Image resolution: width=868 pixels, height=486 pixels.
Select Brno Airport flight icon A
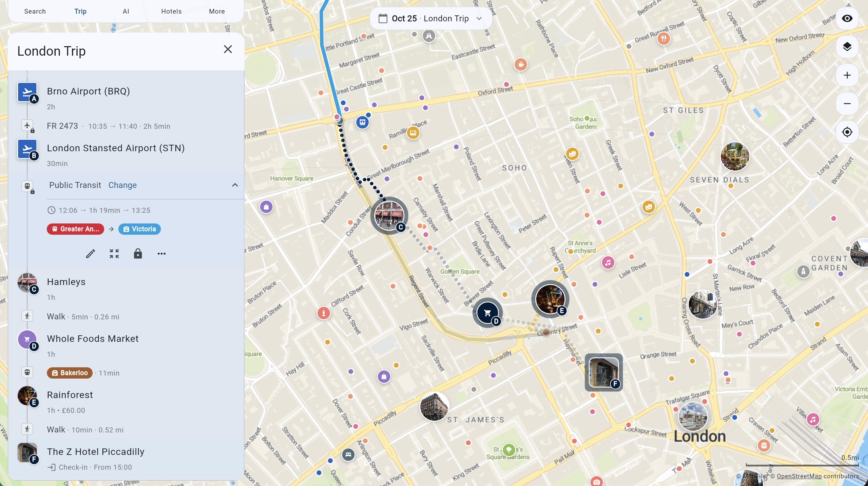[x=27, y=92]
